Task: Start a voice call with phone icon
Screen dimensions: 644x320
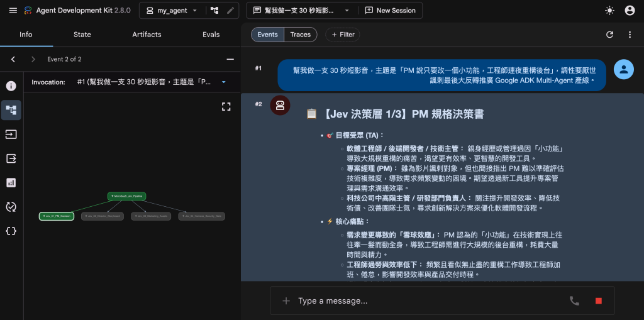Action: coord(574,301)
